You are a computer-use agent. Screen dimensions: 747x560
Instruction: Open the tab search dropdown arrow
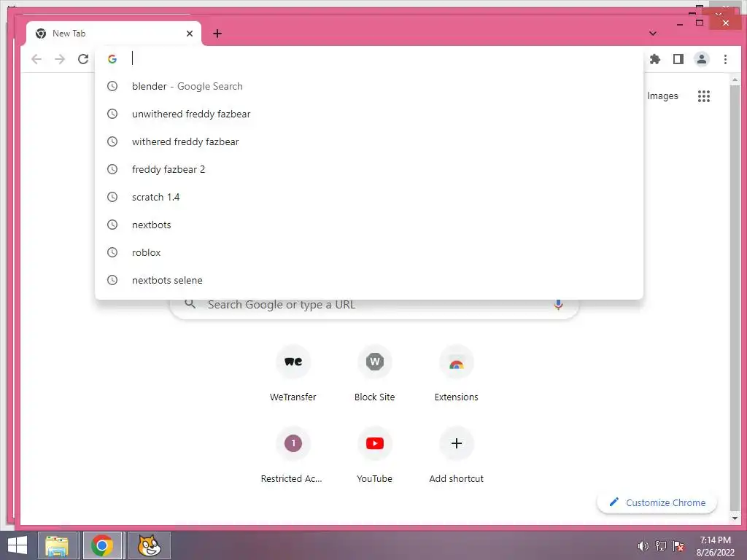pos(653,34)
